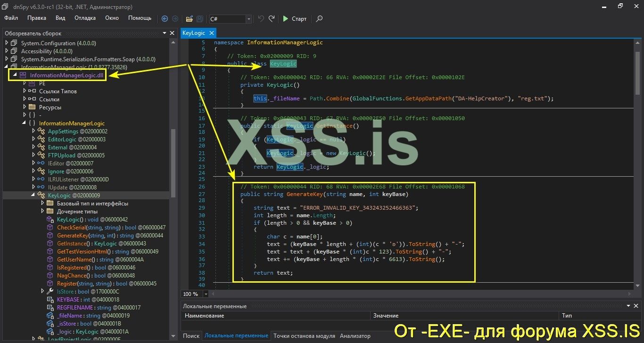Open an assembly using the Open file icon
Screen dimensions: 644x343
point(189,18)
